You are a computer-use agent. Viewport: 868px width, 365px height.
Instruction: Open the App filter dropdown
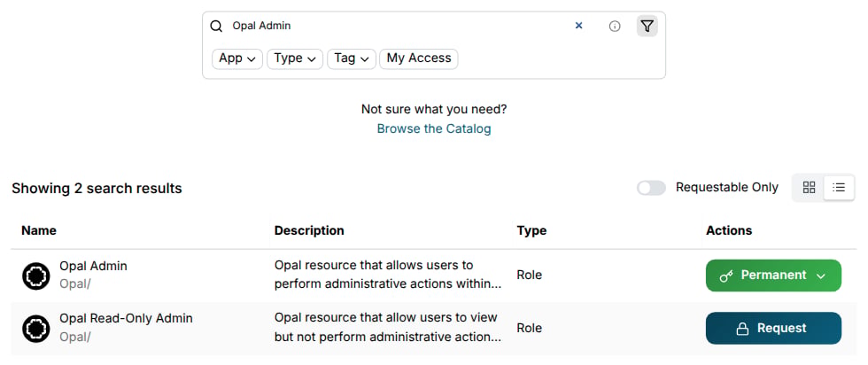237,58
